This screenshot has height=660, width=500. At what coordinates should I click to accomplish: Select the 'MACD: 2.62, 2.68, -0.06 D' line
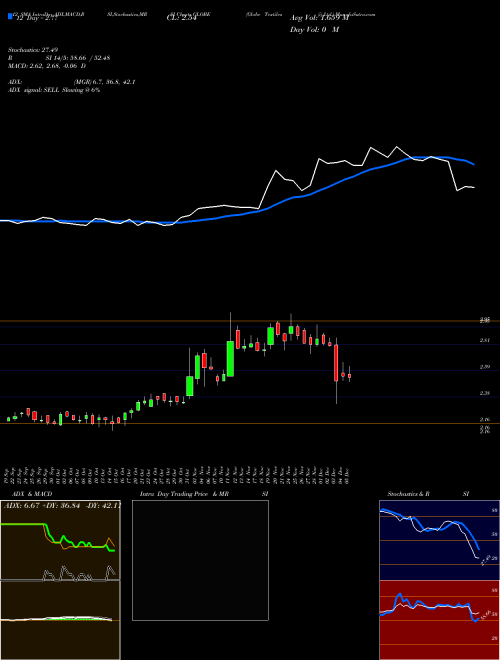tap(47, 66)
